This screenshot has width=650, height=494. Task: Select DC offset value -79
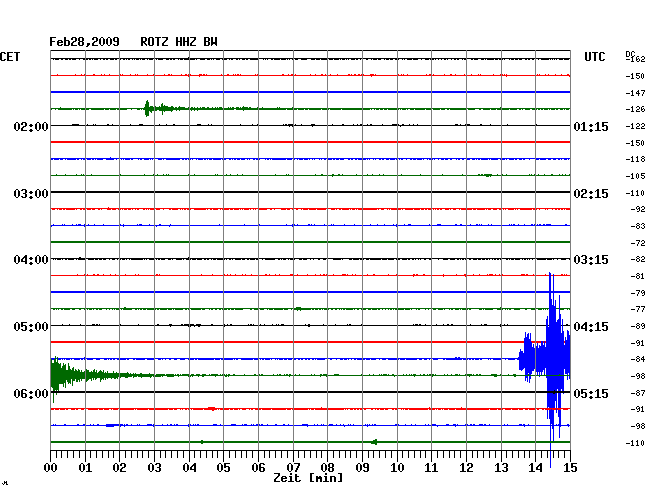click(x=638, y=293)
